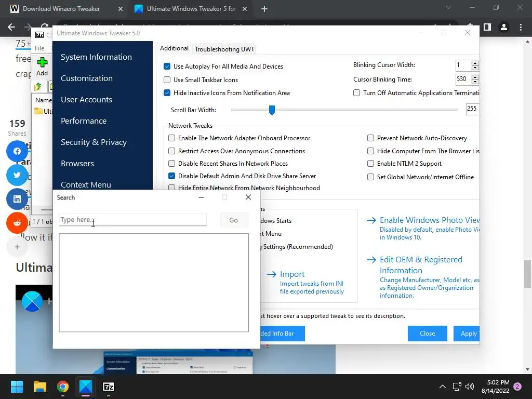The height and width of the screenshot is (399, 532).
Task: Open the Customization section
Action: [x=87, y=78]
